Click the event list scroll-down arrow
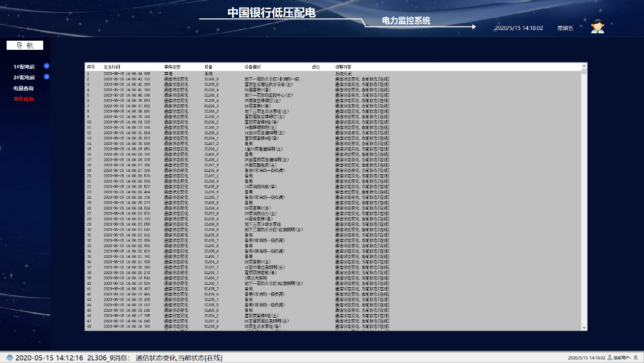This screenshot has height=363, width=644. (584, 328)
